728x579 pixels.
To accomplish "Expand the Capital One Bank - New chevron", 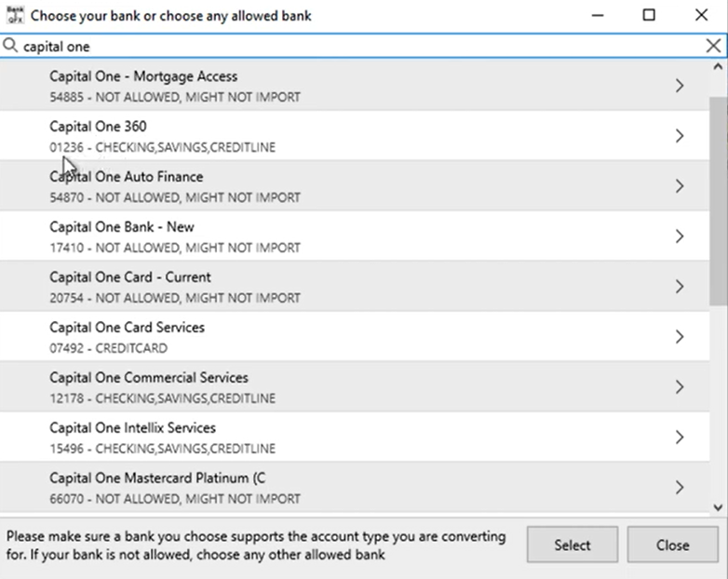I will (680, 236).
